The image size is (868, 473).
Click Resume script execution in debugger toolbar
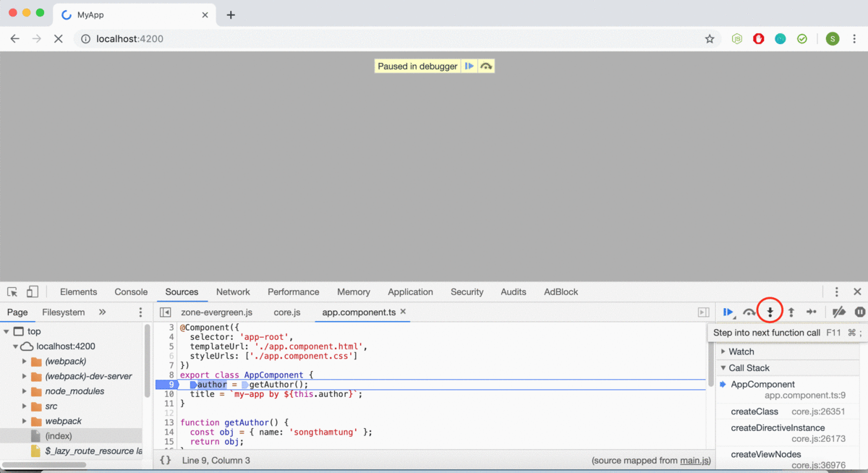tap(728, 312)
